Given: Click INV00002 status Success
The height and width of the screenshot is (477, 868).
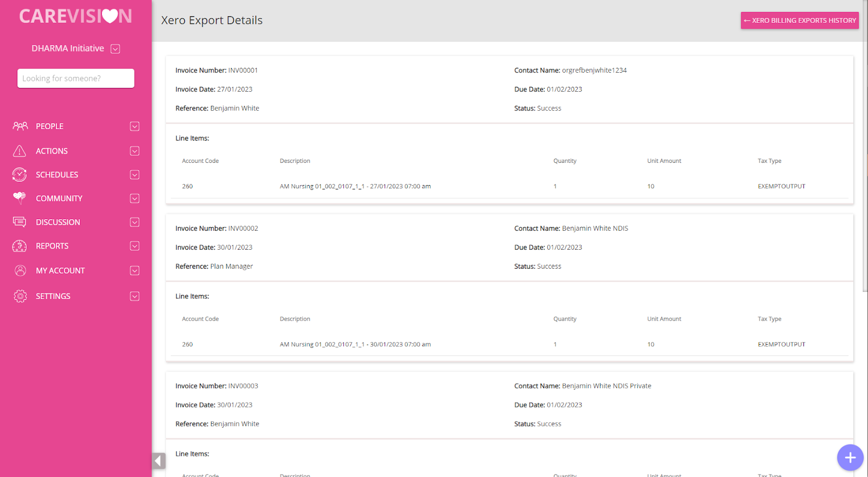Looking at the screenshot, I should 549,266.
